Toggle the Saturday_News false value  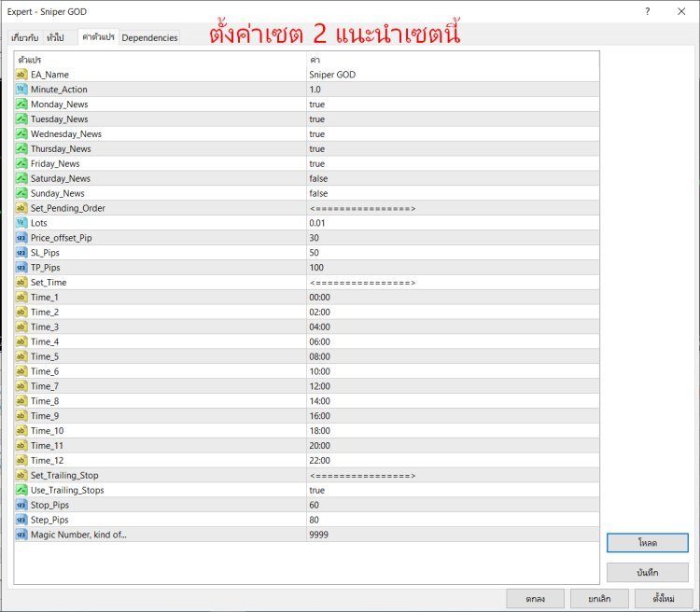317,178
